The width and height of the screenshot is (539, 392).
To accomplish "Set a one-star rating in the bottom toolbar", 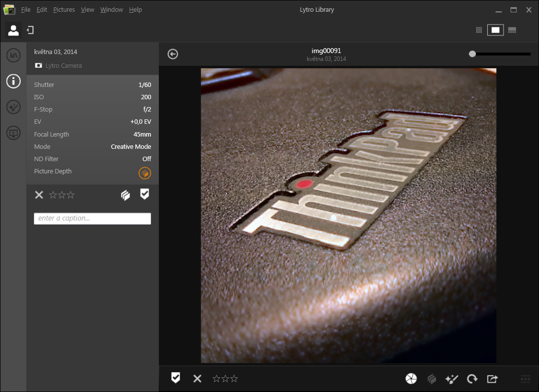I will coord(216,379).
